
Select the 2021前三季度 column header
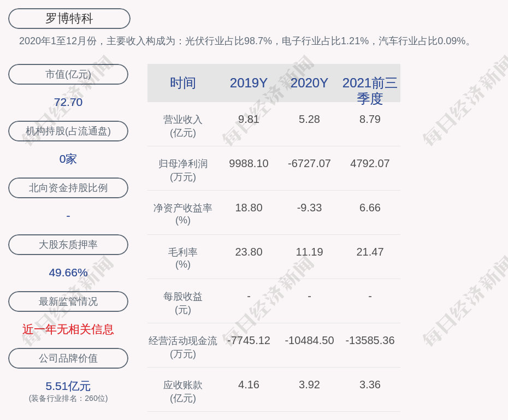pyautogui.click(x=370, y=90)
